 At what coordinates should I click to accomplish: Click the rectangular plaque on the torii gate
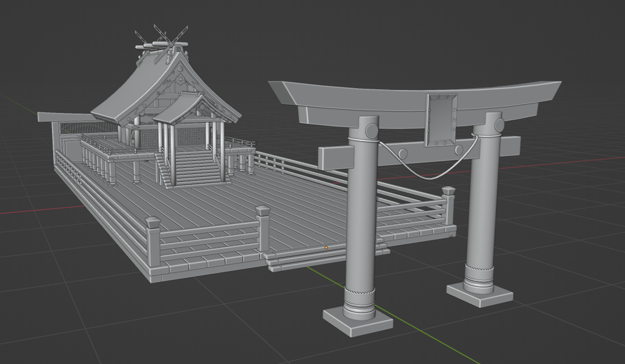(x=441, y=119)
